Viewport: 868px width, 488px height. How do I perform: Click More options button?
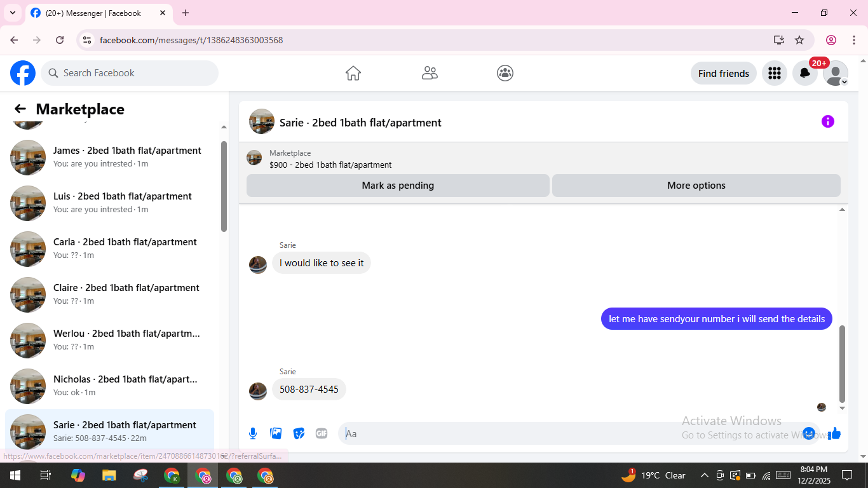(696, 186)
